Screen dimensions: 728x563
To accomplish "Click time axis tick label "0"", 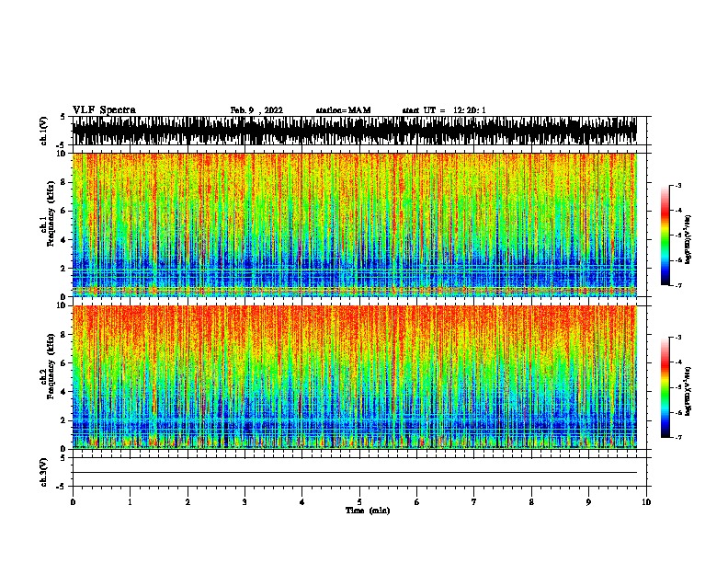I will click(73, 502).
